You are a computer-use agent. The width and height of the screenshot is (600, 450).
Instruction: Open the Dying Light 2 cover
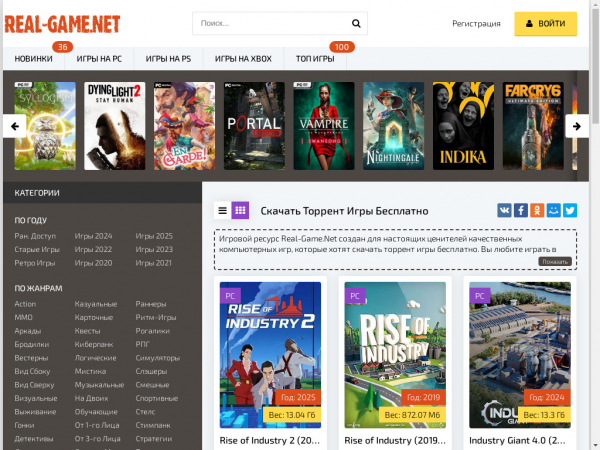(x=115, y=126)
